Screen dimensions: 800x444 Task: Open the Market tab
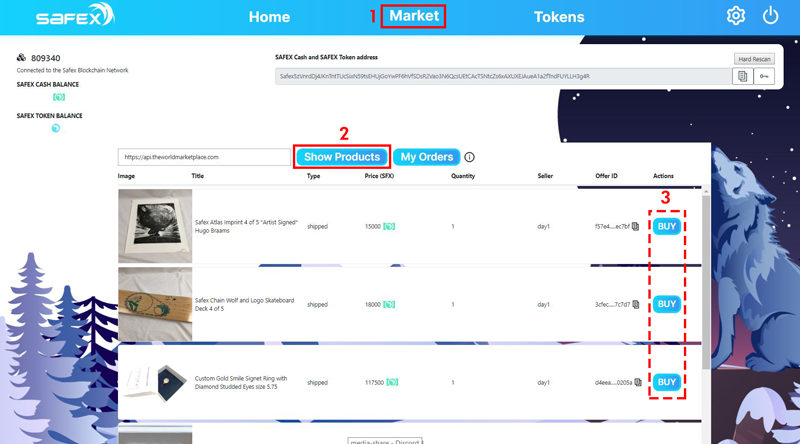pyautogui.click(x=414, y=16)
